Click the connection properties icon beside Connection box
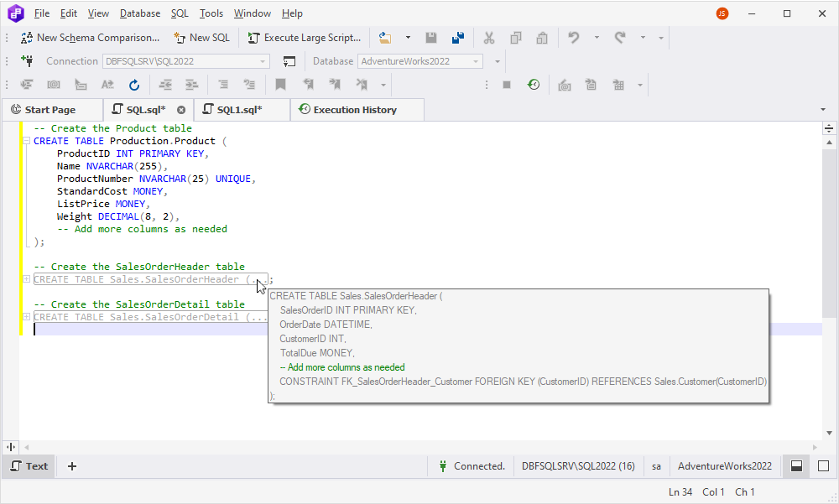 tap(289, 61)
